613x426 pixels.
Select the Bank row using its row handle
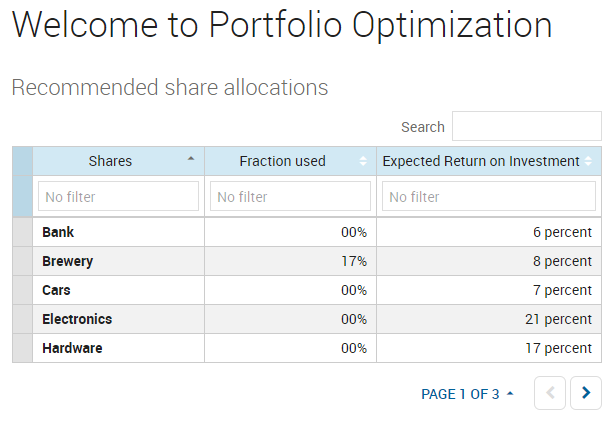(22, 232)
